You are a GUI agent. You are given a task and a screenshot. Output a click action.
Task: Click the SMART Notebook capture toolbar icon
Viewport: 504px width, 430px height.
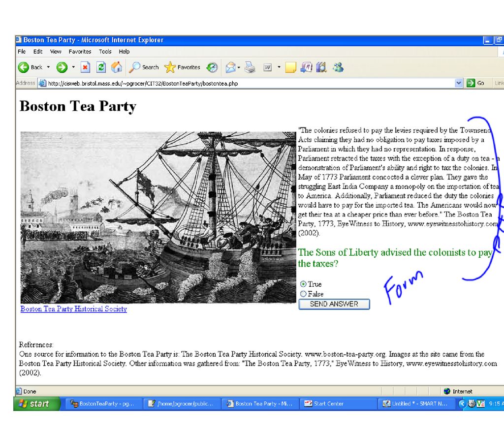tap(306, 67)
